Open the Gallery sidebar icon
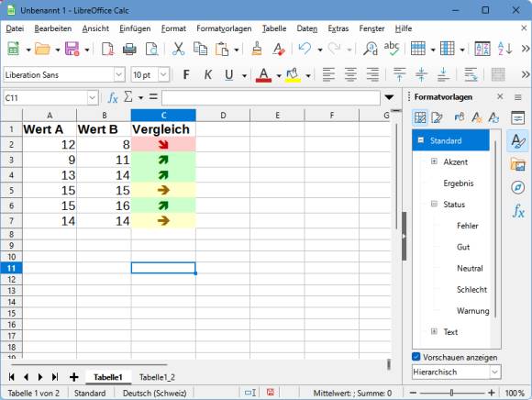 (517, 164)
